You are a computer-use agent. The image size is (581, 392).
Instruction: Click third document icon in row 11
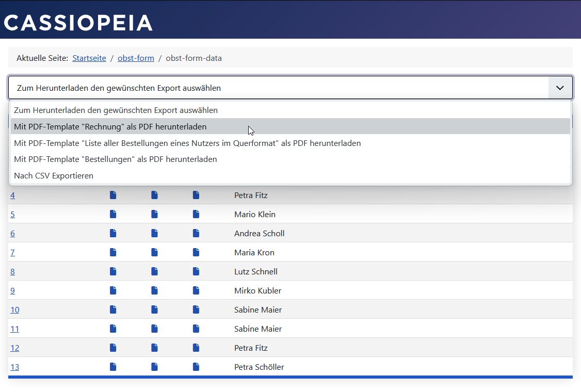[x=196, y=329]
